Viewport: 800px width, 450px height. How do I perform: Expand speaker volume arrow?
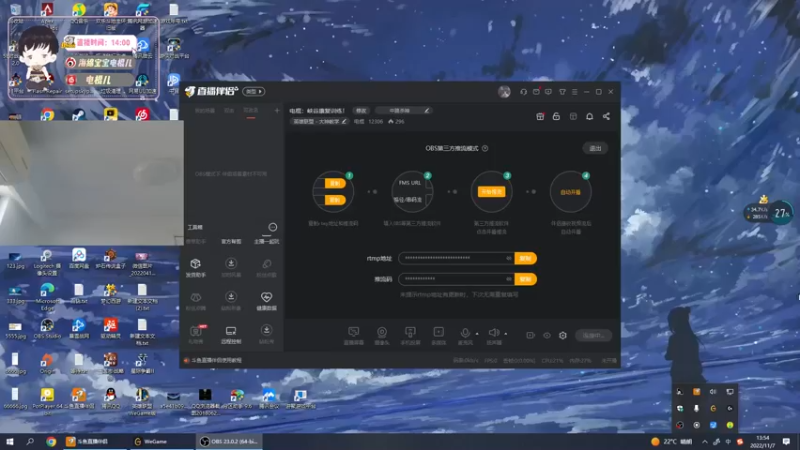506,334
